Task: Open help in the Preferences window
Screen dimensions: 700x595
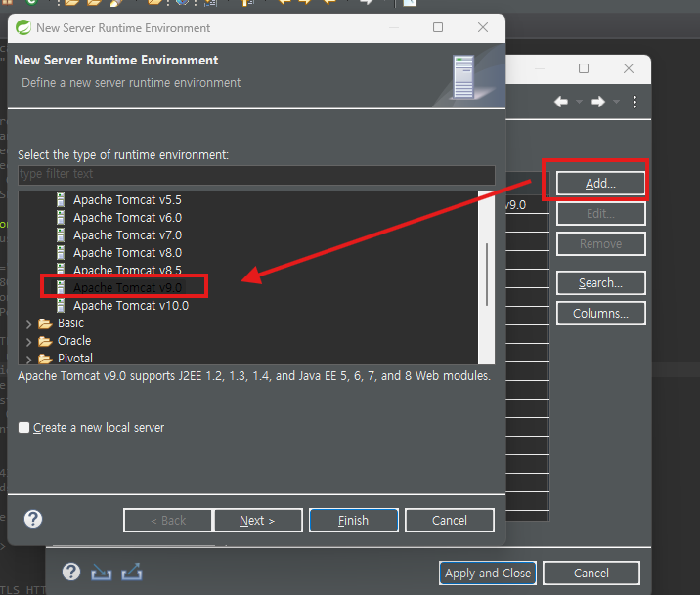Action: coord(71,572)
